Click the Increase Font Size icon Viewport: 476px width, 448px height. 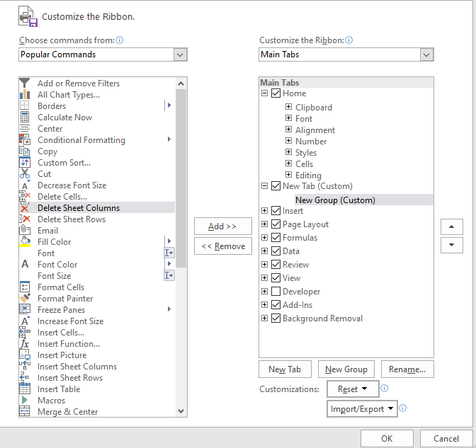(x=25, y=321)
